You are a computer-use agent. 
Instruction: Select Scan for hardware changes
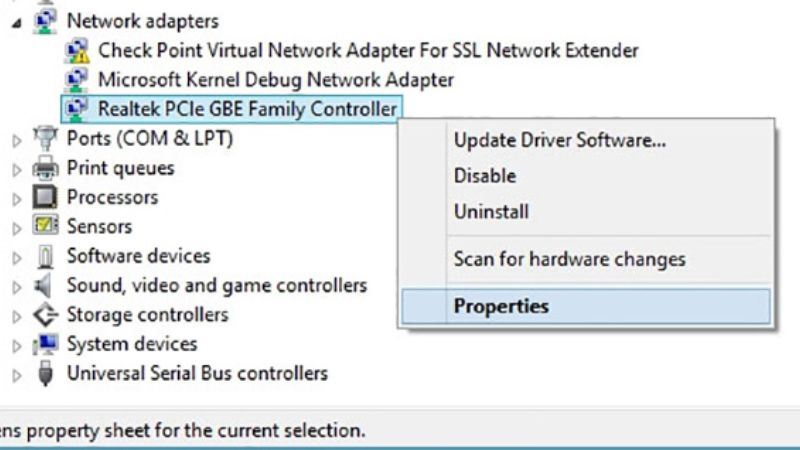[x=569, y=259]
